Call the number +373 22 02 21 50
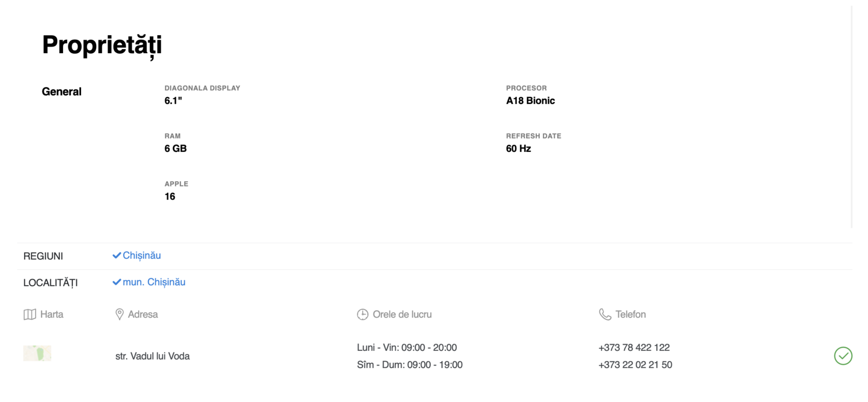This screenshot has height=402, width=868. tap(635, 365)
